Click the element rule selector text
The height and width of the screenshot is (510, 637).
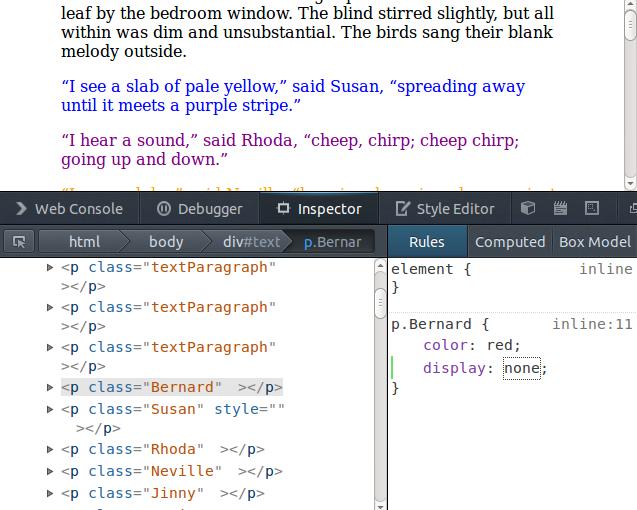pyautogui.click(x=422, y=269)
